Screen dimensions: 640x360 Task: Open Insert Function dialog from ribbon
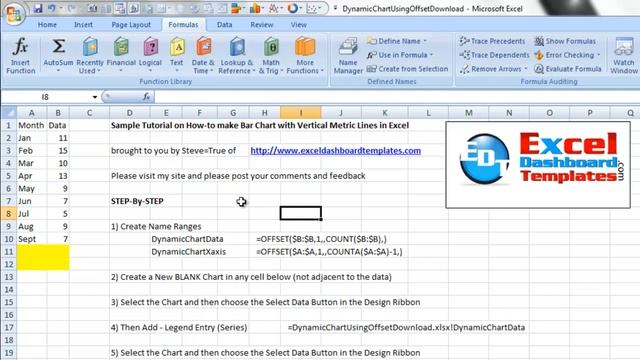click(20, 56)
